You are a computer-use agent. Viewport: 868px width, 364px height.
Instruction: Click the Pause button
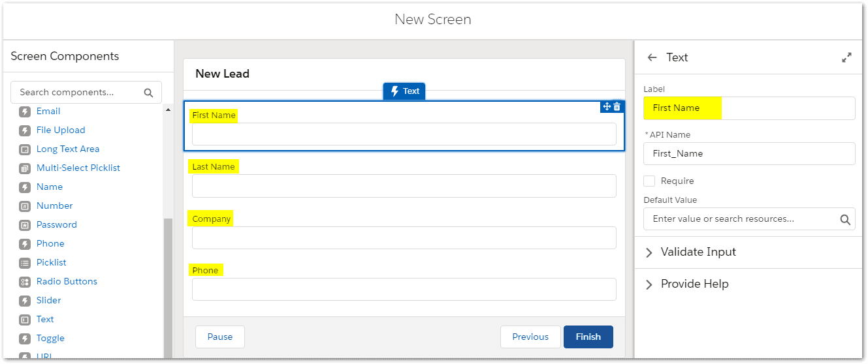(220, 337)
